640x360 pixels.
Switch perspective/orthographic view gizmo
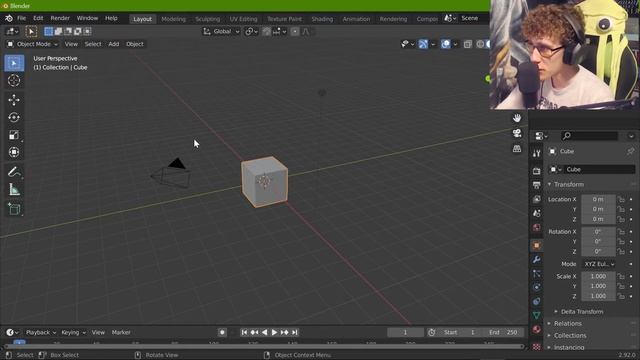click(x=517, y=149)
